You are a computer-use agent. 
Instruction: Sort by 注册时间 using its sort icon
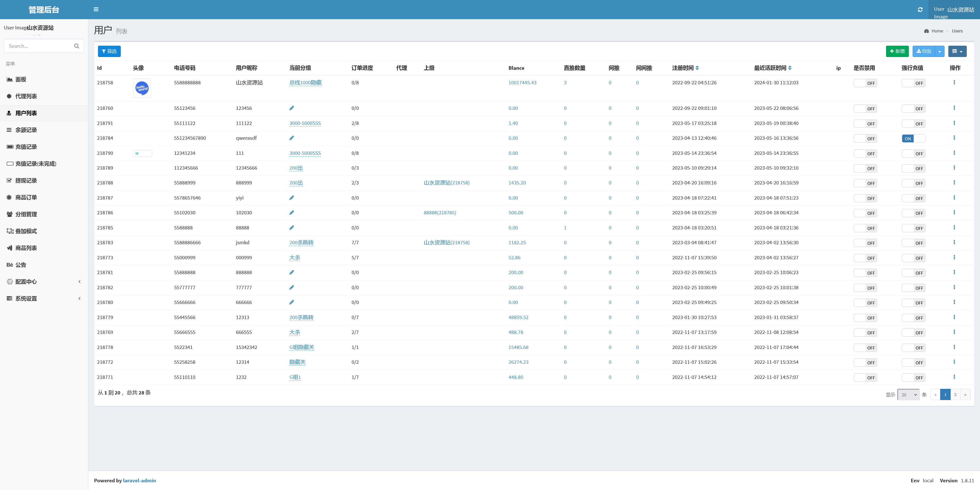tap(697, 68)
